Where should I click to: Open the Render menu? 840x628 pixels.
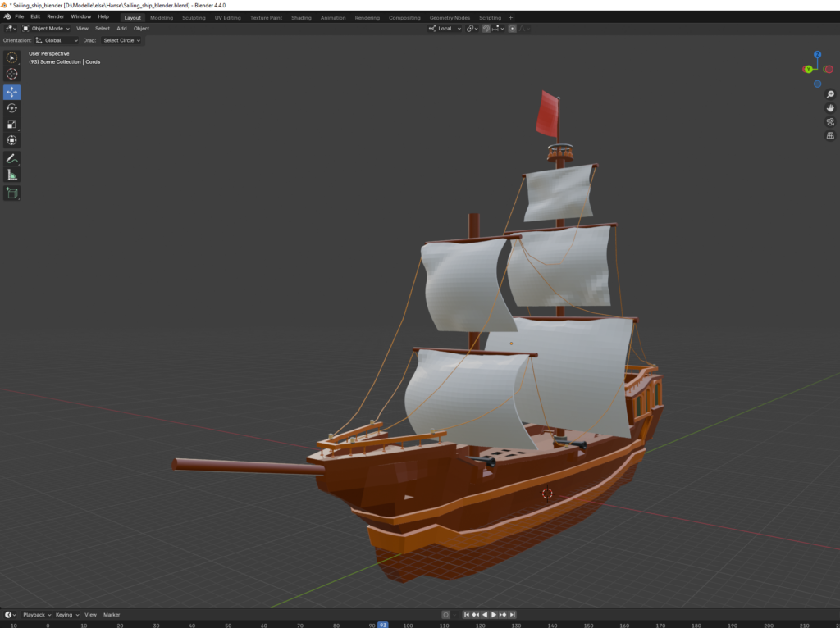55,16
